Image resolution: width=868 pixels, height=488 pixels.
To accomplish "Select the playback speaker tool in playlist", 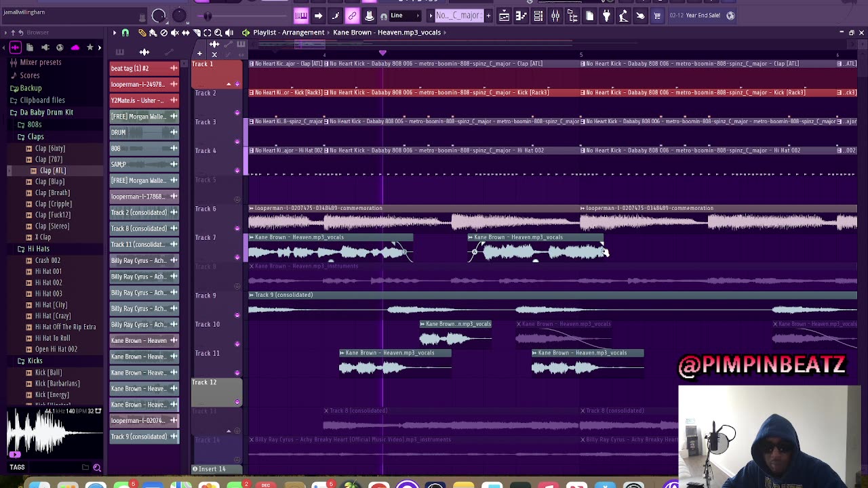I will point(229,33).
